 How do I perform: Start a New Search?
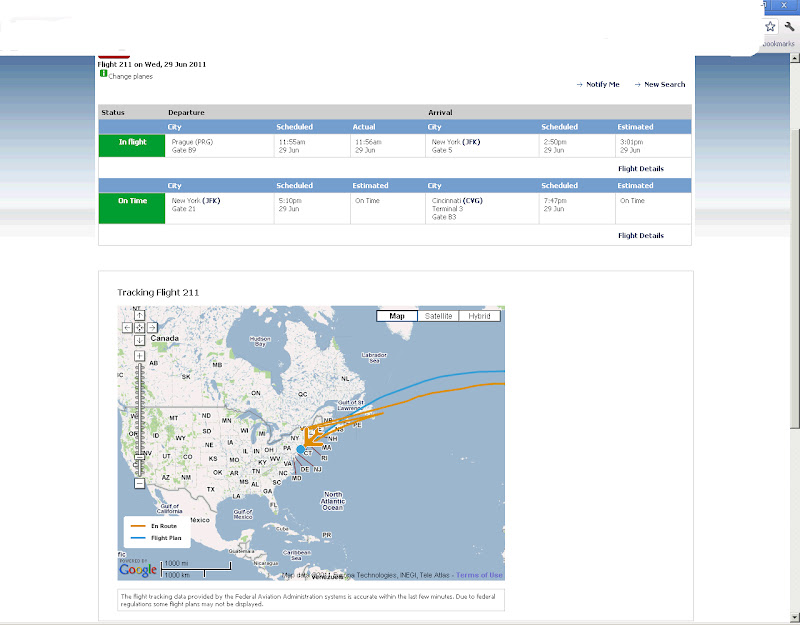[x=664, y=84]
